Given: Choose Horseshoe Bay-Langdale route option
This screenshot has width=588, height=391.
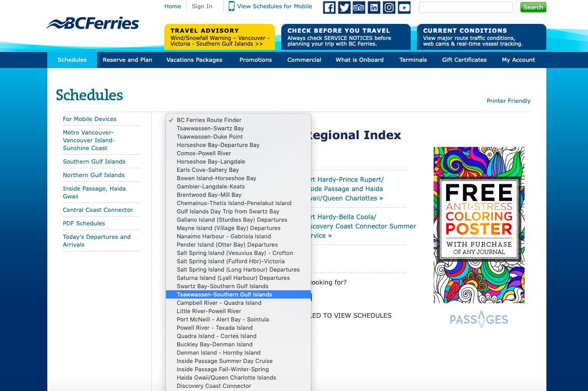Looking at the screenshot, I should (239, 162).
